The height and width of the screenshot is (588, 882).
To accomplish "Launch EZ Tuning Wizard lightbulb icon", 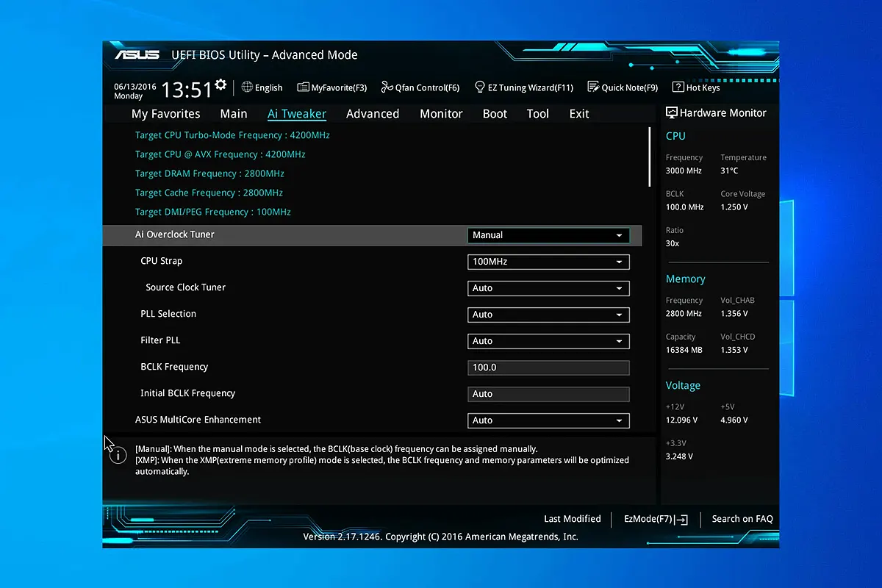I will (480, 87).
